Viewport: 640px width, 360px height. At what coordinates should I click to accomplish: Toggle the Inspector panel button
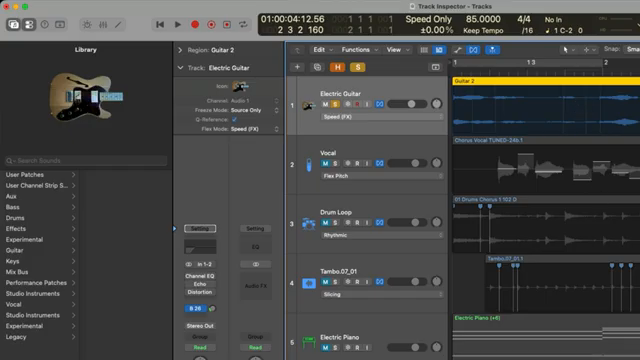pyautogui.click(x=29, y=24)
